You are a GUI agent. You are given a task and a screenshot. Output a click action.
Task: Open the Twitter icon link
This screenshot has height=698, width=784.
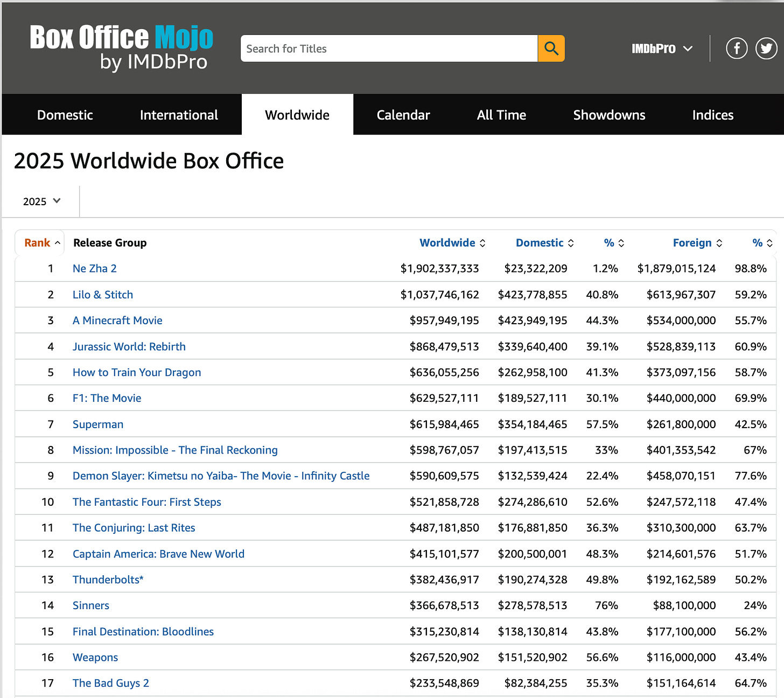pyautogui.click(x=766, y=48)
